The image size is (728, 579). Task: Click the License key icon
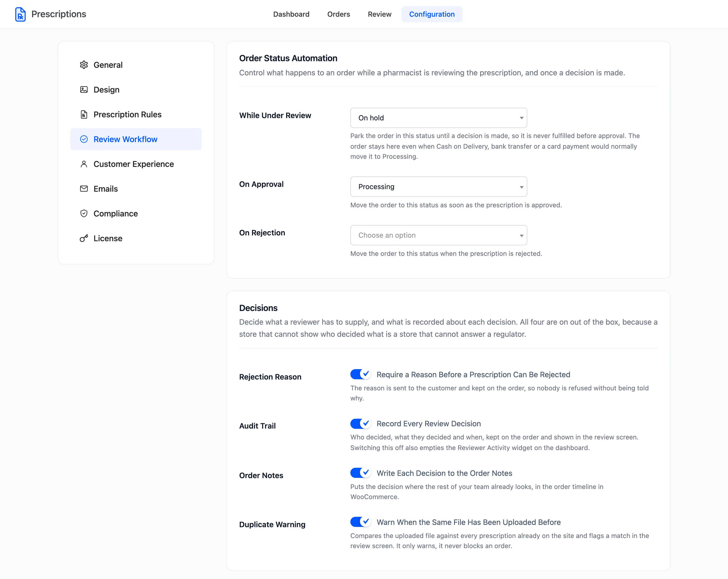pyautogui.click(x=84, y=238)
